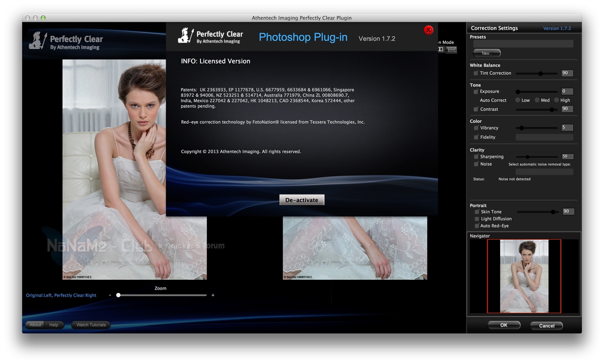Click the zoom out minus icon

[x=110, y=295]
